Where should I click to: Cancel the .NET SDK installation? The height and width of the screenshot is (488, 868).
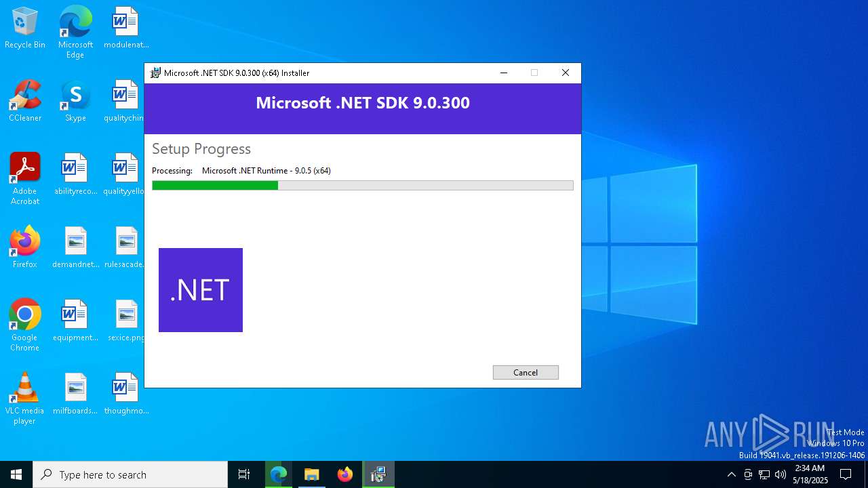(526, 372)
